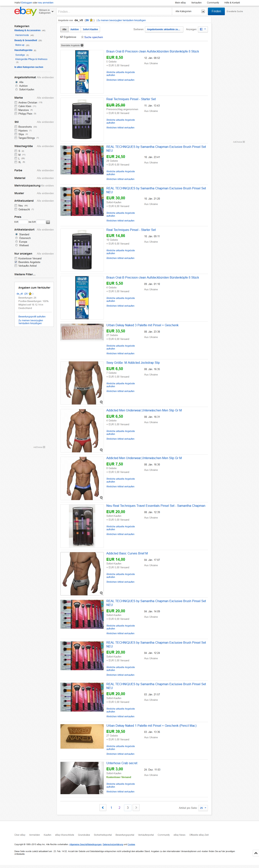Enlarge the Sexy Größe M Jockstrap image magnifier
Image resolution: width=259 pixels, height=868 pixels.
(x=101, y=402)
